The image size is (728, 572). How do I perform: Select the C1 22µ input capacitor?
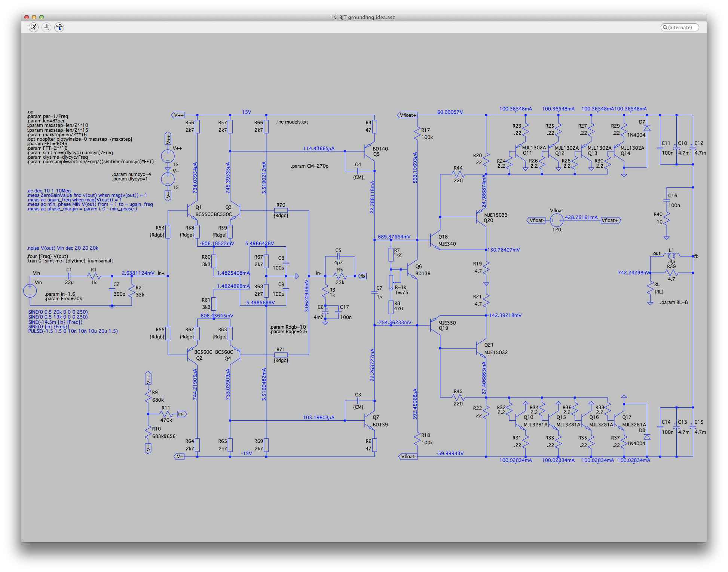click(69, 276)
